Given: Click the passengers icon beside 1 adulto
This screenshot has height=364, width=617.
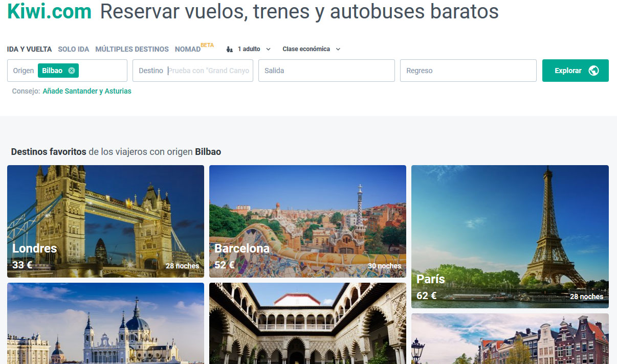Looking at the screenshot, I should [229, 50].
